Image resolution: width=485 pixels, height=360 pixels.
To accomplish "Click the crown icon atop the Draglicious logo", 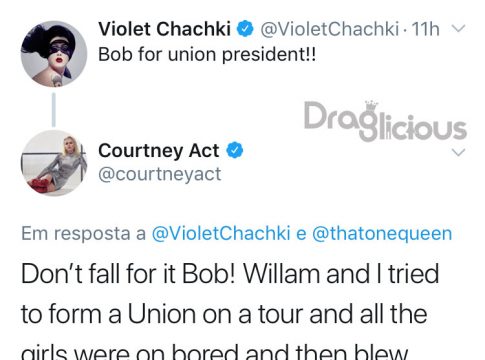I will point(371,104).
